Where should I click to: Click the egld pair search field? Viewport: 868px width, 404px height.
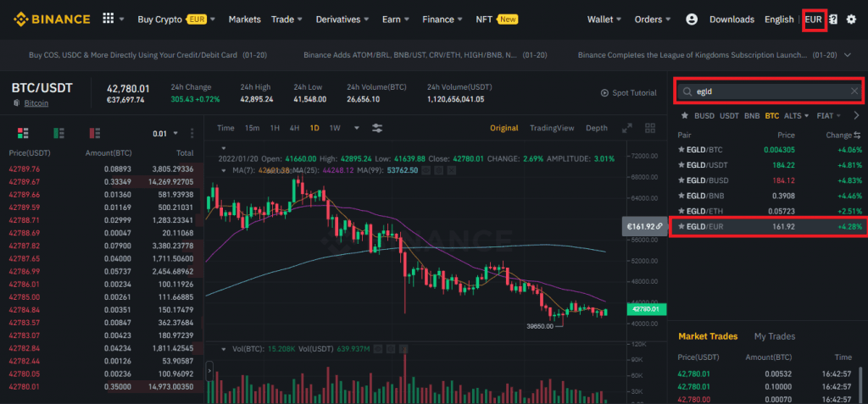click(763, 91)
